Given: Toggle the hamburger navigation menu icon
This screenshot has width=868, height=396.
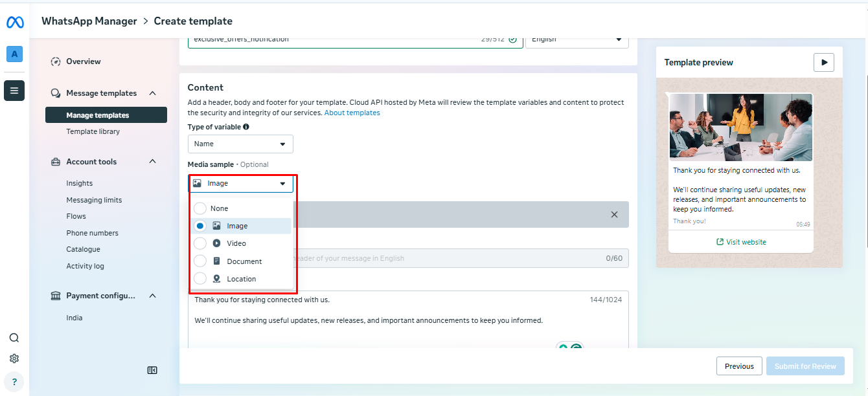Looking at the screenshot, I should [x=14, y=91].
